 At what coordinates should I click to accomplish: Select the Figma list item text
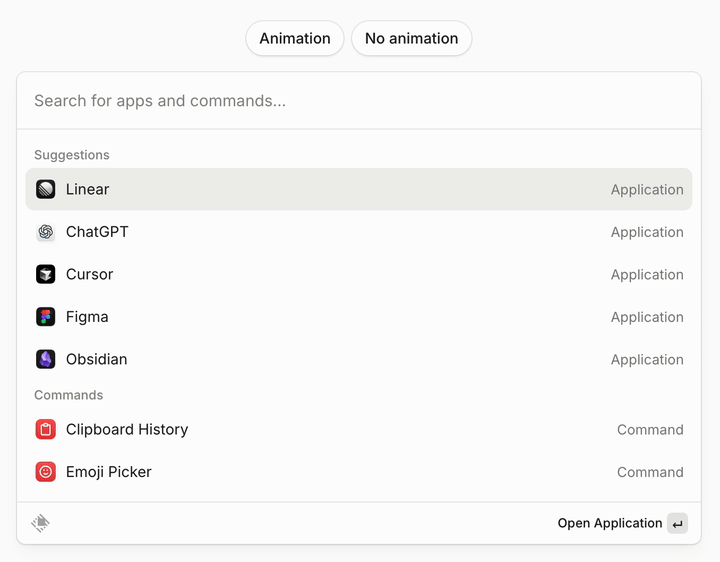click(87, 317)
